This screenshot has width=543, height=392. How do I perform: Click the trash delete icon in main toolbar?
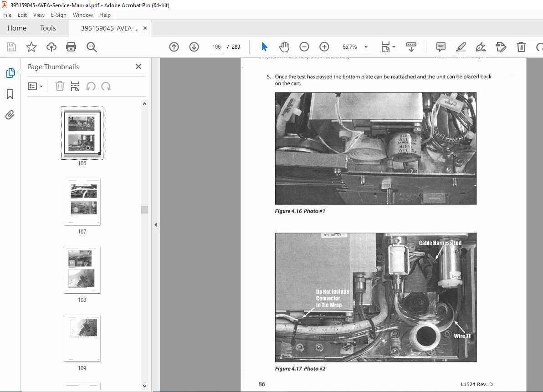(x=521, y=47)
